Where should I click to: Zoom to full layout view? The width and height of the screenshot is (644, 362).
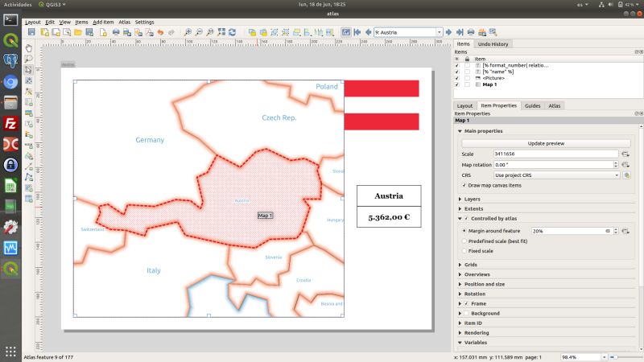pyautogui.click(x=221, y=32)
